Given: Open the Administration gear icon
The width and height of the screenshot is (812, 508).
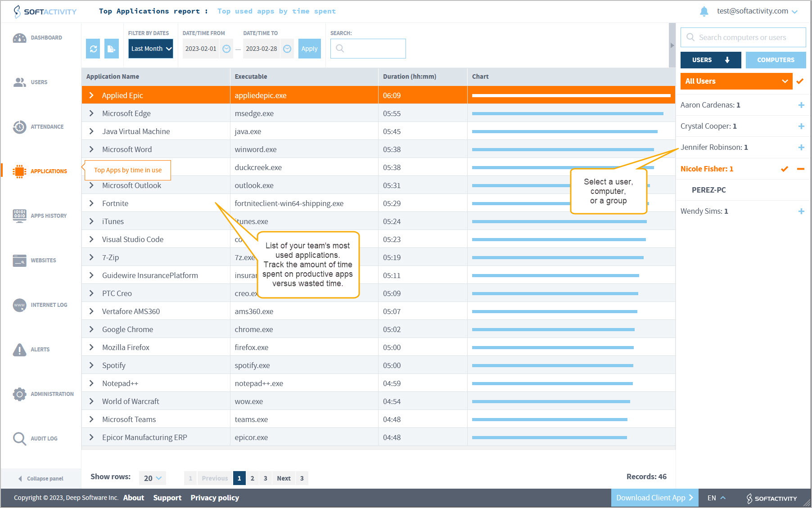Looking at the screenshot, I should point(19,394).
